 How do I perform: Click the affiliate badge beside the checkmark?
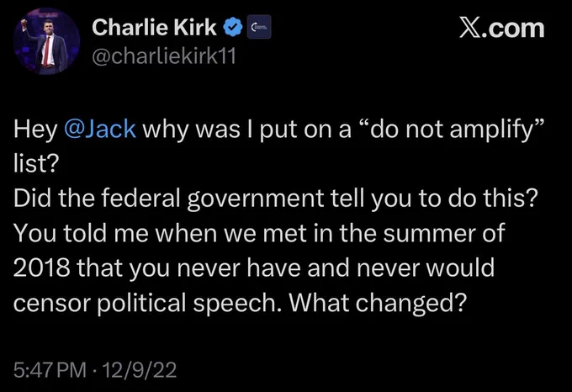pyautogui.click(x=257, y=29)
